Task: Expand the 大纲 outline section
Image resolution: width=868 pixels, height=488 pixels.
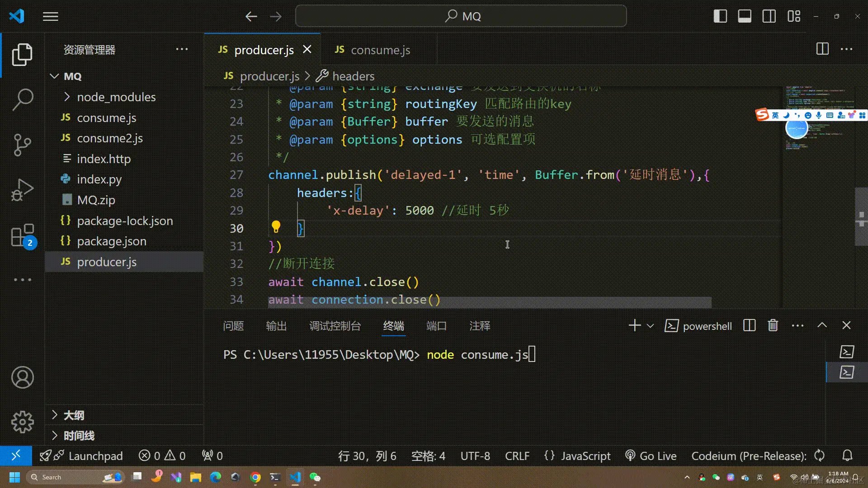Action: pos(124,415)
